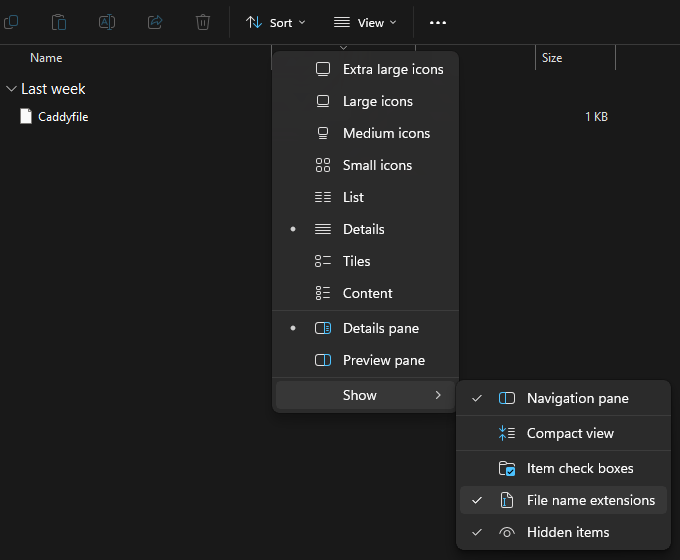Click the Copy icon in toolbar
The image size is (680, 560).
coord(11,22)
